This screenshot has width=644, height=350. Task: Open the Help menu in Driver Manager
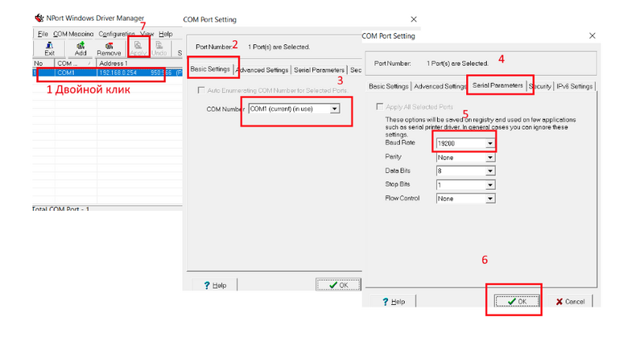166,34
